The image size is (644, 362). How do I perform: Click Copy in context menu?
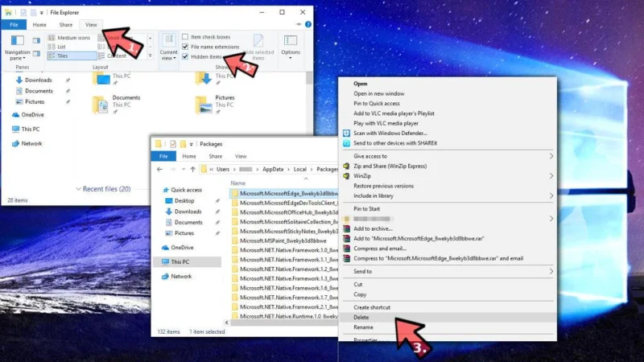coord(360,294)
